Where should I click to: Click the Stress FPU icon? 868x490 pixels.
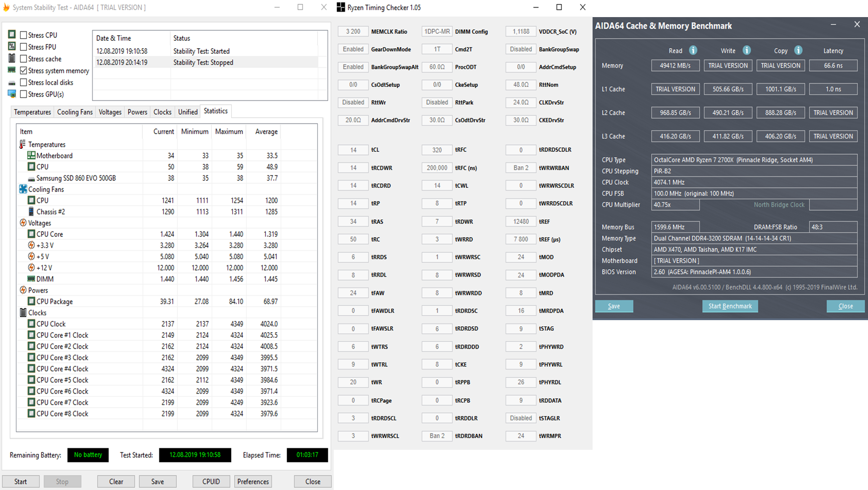(12, 46)
